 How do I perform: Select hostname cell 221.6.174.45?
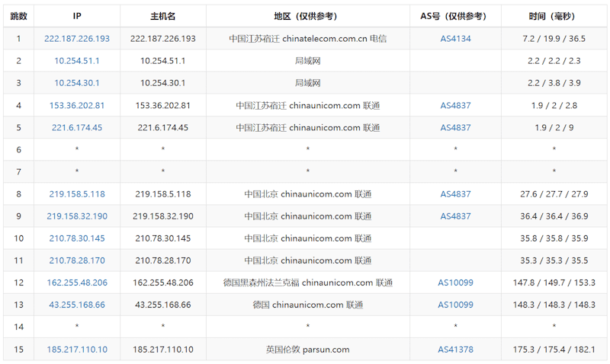pos(163,127)
